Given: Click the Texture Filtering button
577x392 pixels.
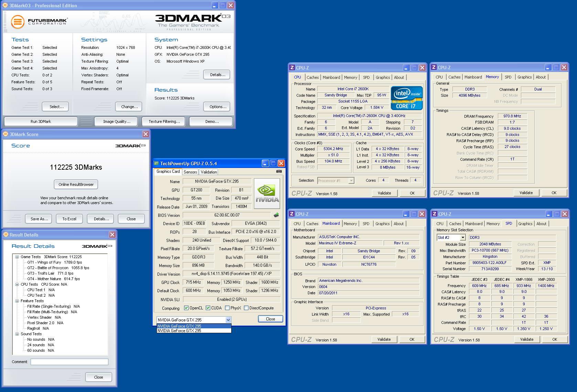Looking at the screenshot, I should point(164,121).
